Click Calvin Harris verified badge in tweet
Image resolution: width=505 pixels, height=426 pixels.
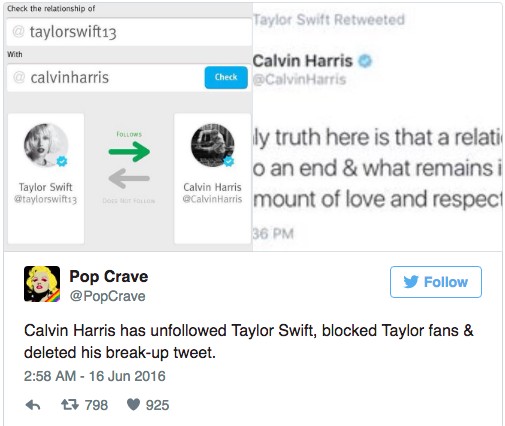365,61
